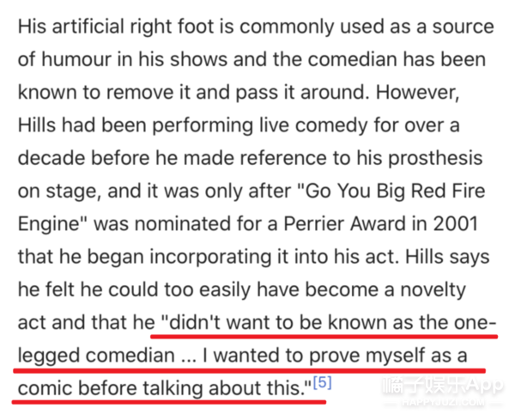This screenshot has height=420, width=515.
Task: Open the [5] citation reference link
Action: point(320,380)
